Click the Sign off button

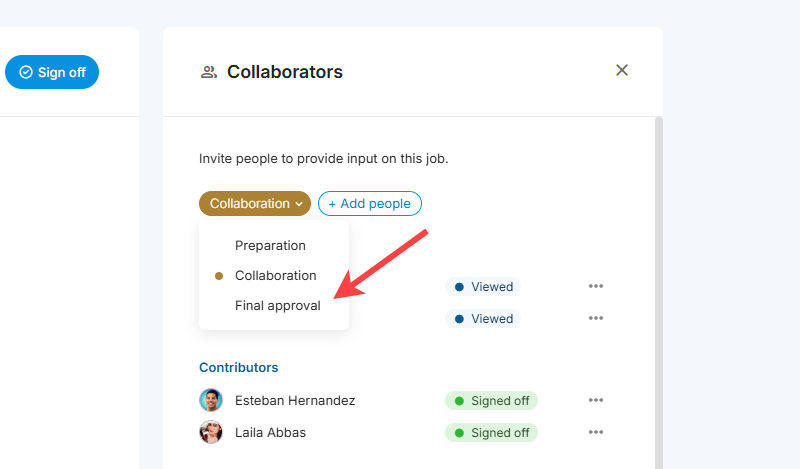click(x=52, y=72)
